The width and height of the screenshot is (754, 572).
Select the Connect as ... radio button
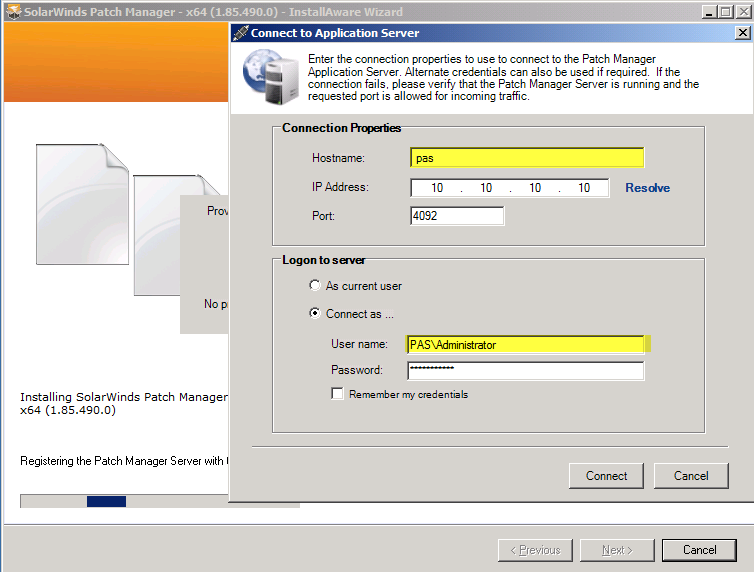(x=314, y=313)
